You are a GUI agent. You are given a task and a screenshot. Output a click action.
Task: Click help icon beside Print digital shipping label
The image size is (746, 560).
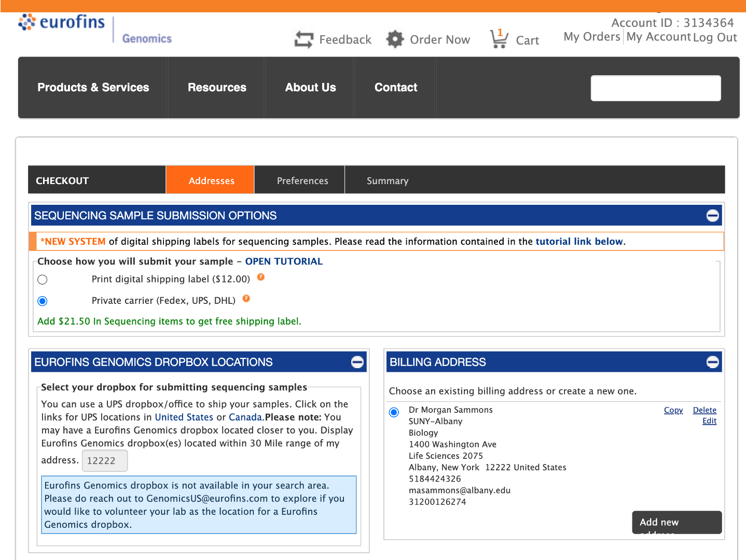tap(261, 277)
